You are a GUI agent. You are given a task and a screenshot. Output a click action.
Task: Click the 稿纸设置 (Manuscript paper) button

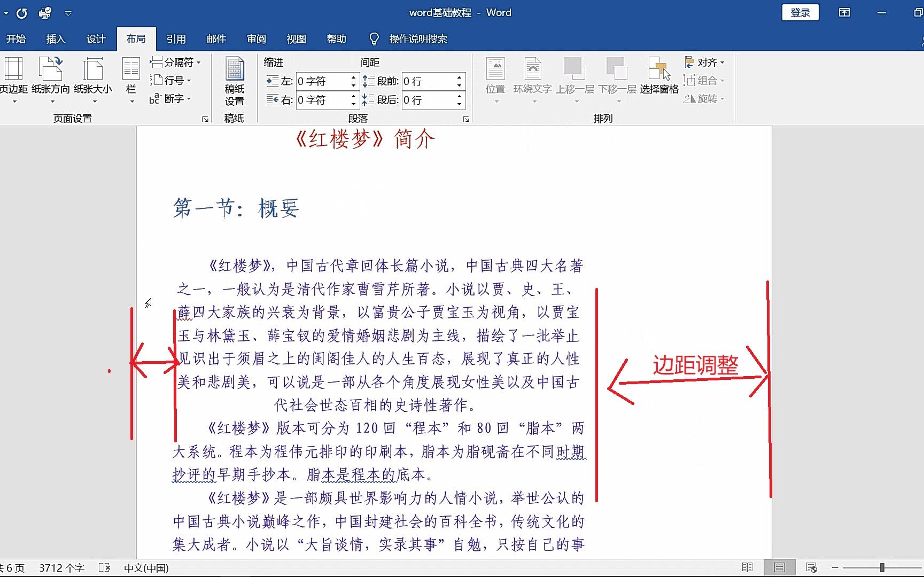click(x=234, y=81)
